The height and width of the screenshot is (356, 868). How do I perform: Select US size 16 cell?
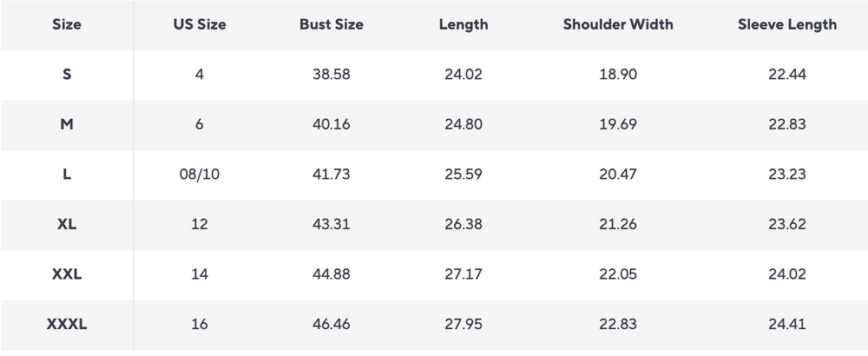point(200,325)
